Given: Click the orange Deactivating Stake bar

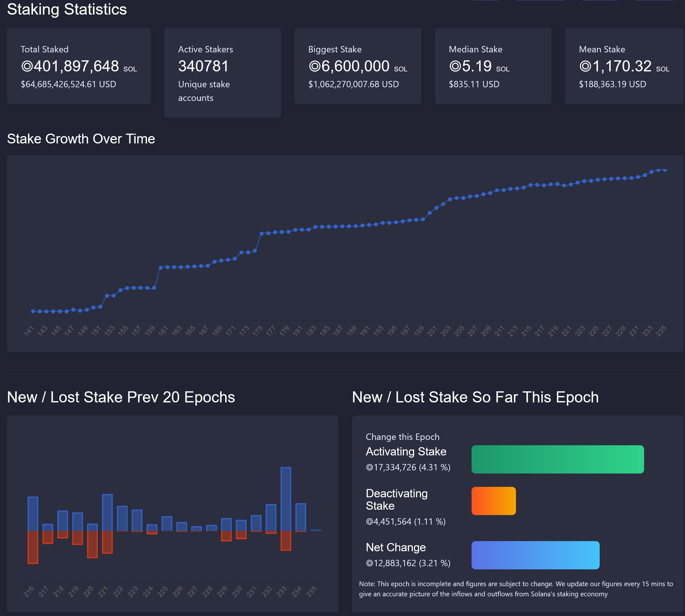Looking at the screenshot, I should click(x=493, y=501).
